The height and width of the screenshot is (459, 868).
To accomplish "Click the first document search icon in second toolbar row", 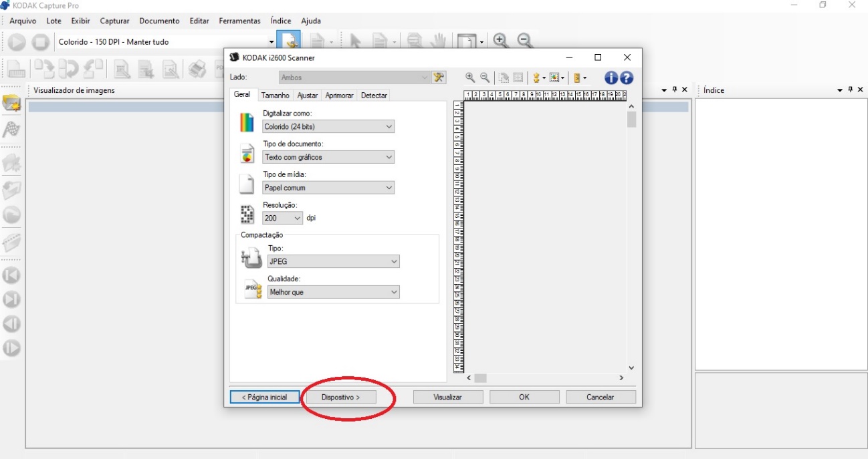I will pos(122,69).
